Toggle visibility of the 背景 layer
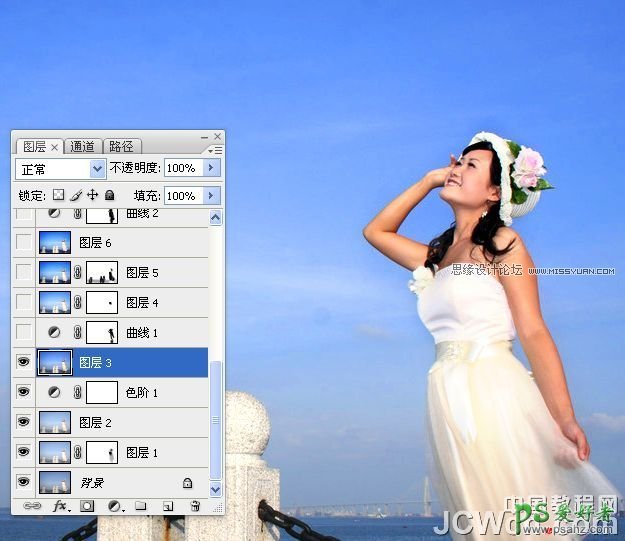Viewport: 625px width, 541px height. (x=24, y=482)
